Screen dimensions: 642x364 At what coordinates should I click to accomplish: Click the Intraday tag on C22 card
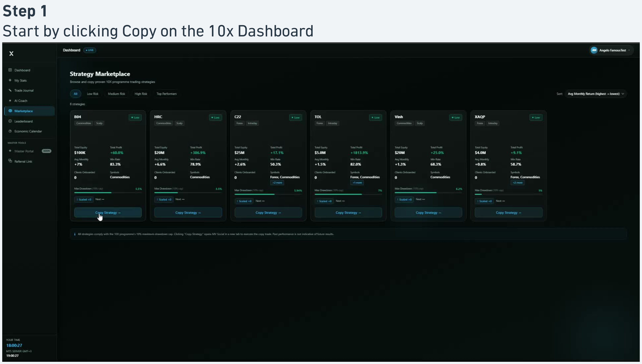252,123
